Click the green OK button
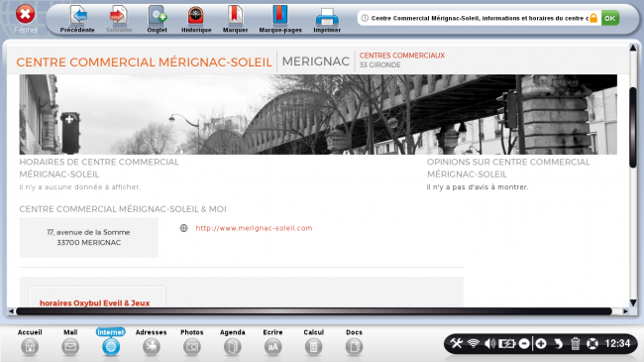This screenshot has width=644, height=362. (x=610, y=18)
